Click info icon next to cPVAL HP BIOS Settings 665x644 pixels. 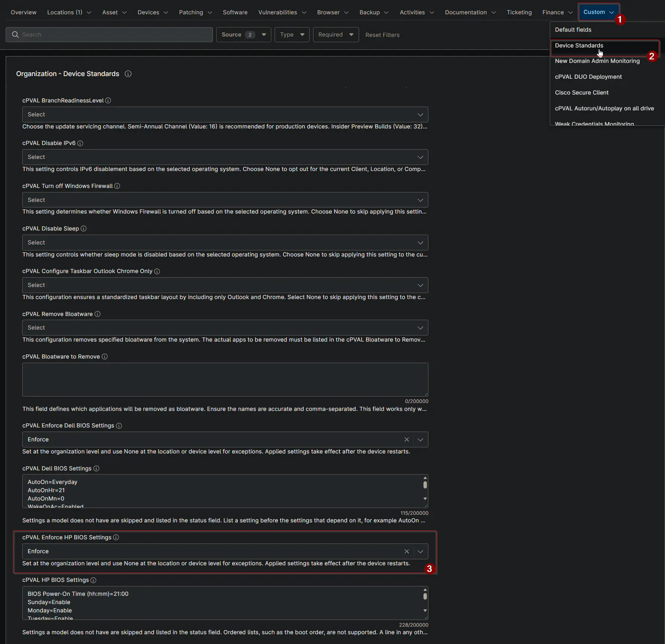coord(93,580)
